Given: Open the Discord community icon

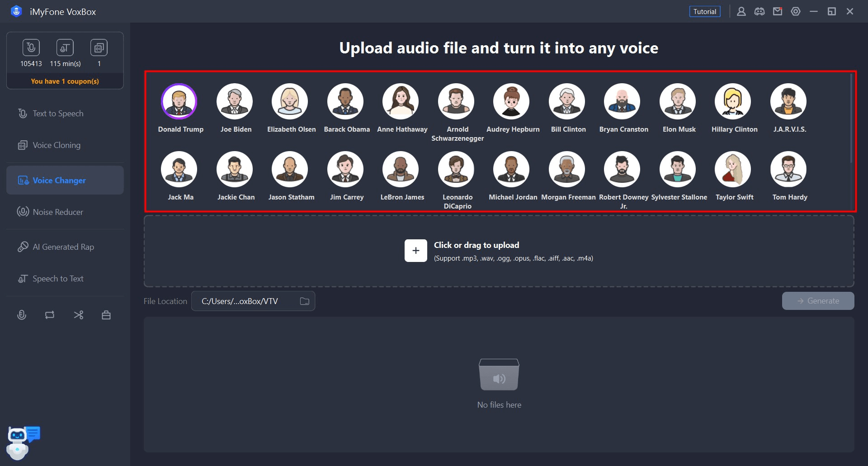Looking at the screenshot, I should tap(759, 11).
